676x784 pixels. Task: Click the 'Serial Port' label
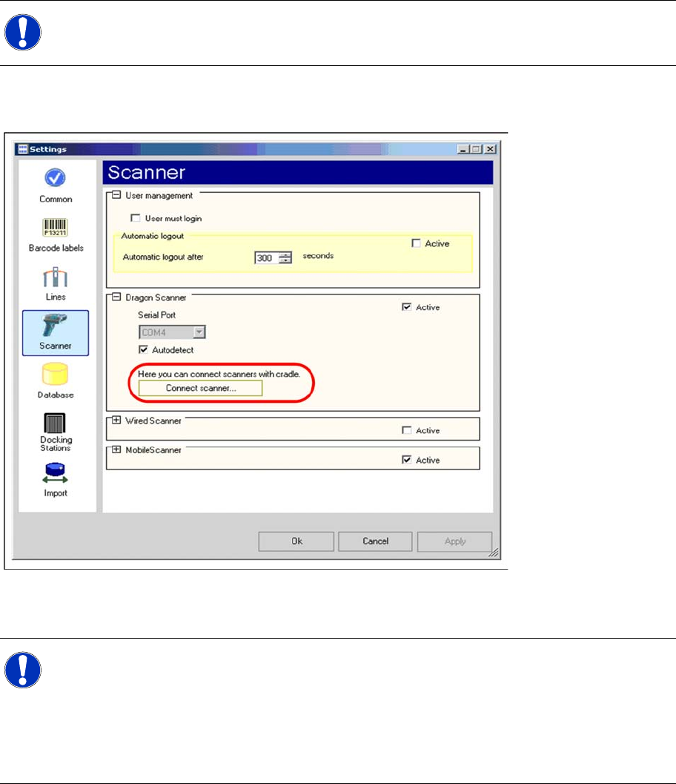(x=157, y=315)
